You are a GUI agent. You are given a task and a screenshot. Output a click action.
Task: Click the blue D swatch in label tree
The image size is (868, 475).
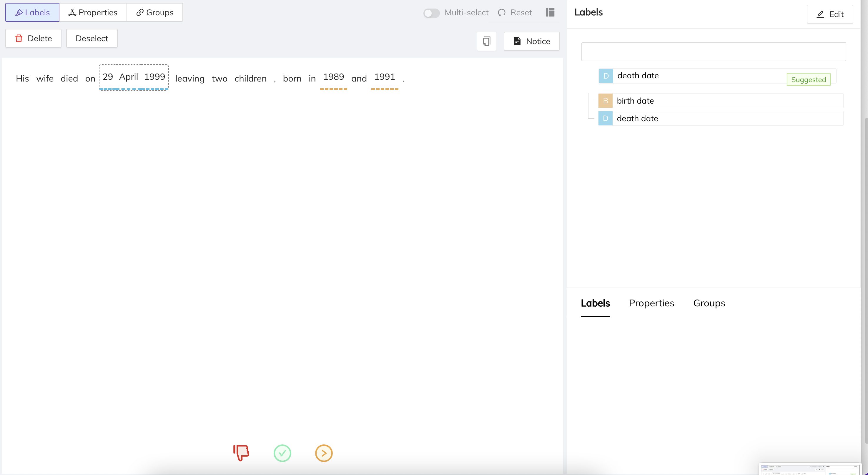click(605, 118)
